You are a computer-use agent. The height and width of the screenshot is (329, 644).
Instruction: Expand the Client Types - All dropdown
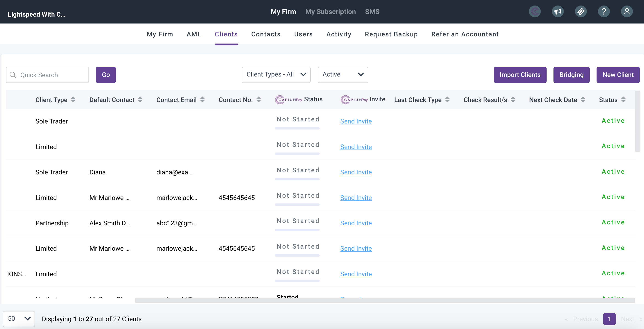tap(276, 74)
